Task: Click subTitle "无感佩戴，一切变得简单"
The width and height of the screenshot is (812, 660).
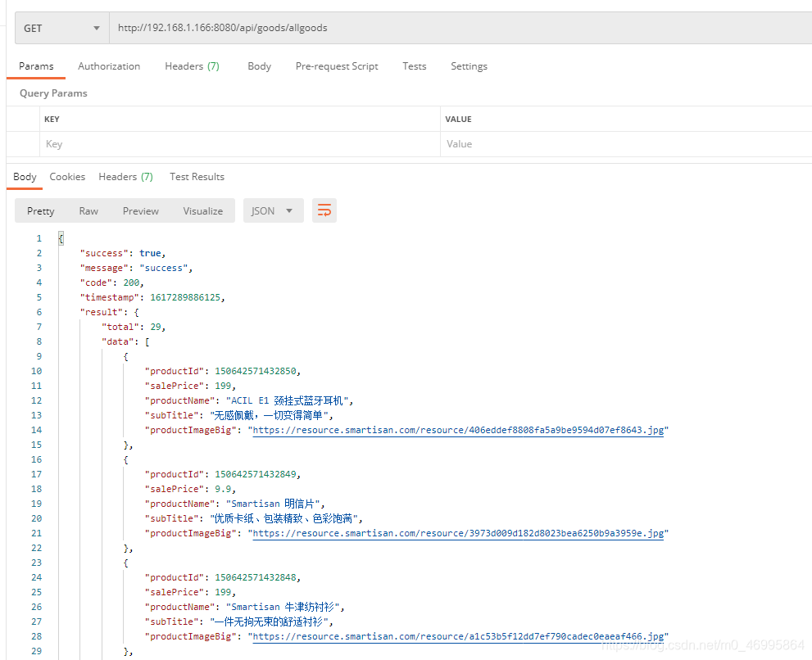Action: (x=269, y=415)
